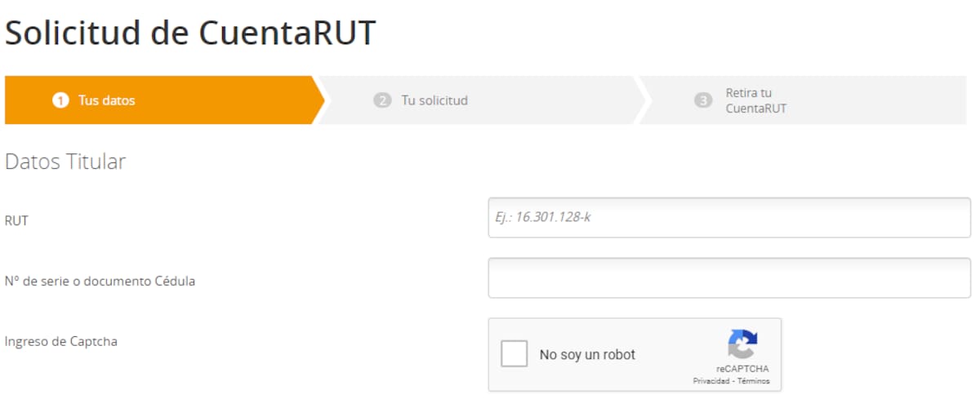This screenshot has height=408, width=980.
Task: Click the Cédula serial number input field
Action: [728, 278]
